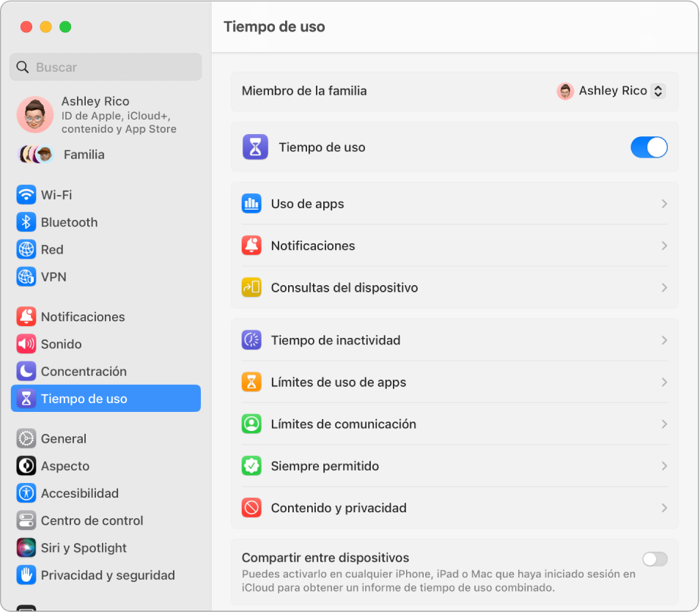Open Uso de apps via its chart icon

tap(252, 204)
